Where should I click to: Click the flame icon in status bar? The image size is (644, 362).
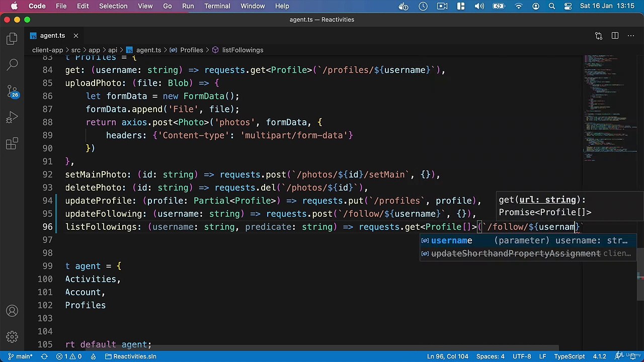93,356
